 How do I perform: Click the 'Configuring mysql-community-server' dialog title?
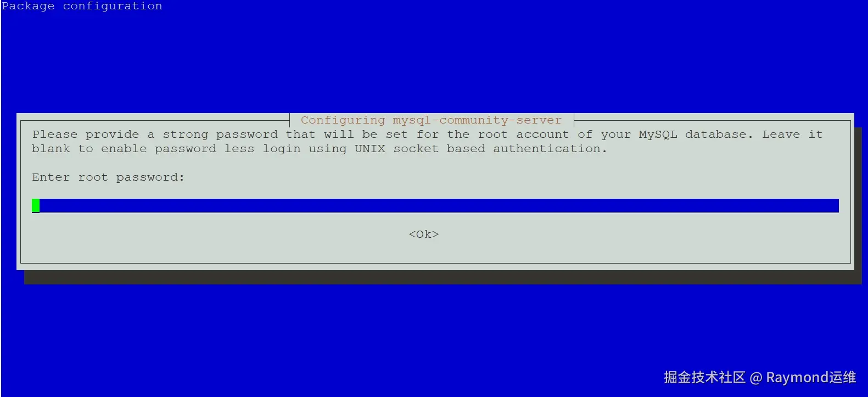(431, 120)
